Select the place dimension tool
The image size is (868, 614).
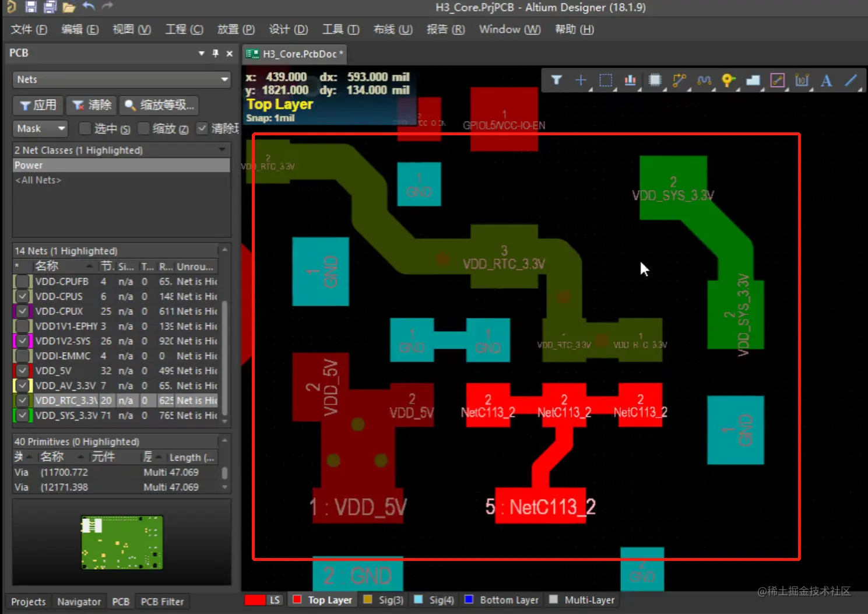[x=802, y=80]
